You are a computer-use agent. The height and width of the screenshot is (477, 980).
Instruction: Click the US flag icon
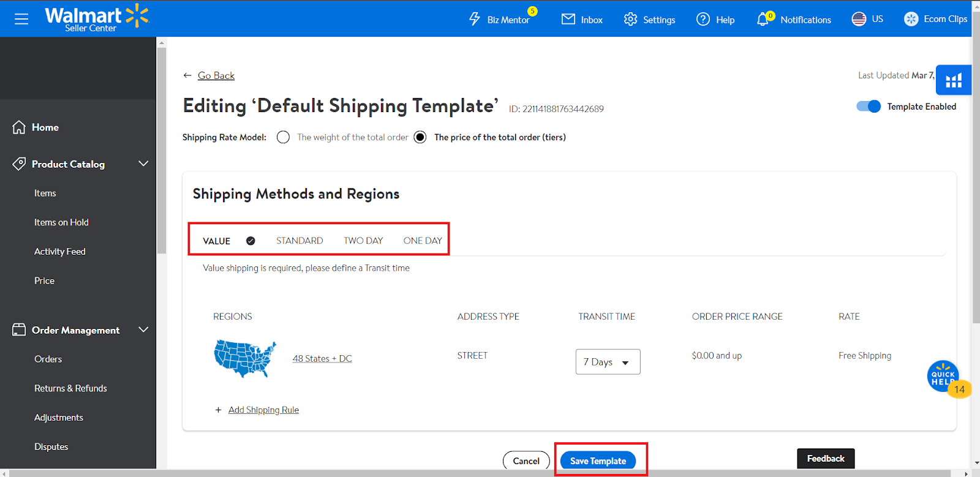coord(859,19)
